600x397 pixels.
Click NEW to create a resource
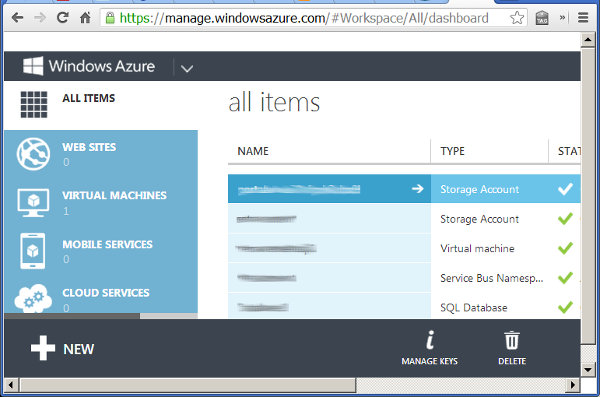[78, 349]
